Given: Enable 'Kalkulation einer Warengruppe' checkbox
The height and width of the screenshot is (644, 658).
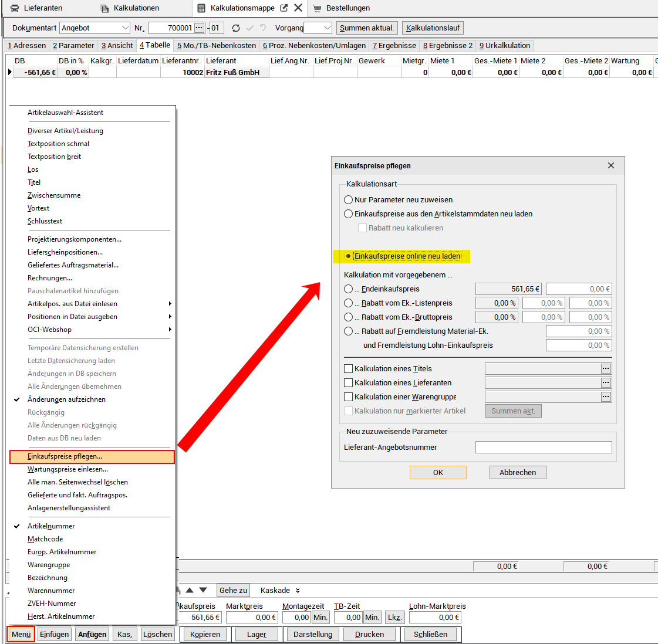Looking at the screenshot, I should coord(348,396).
